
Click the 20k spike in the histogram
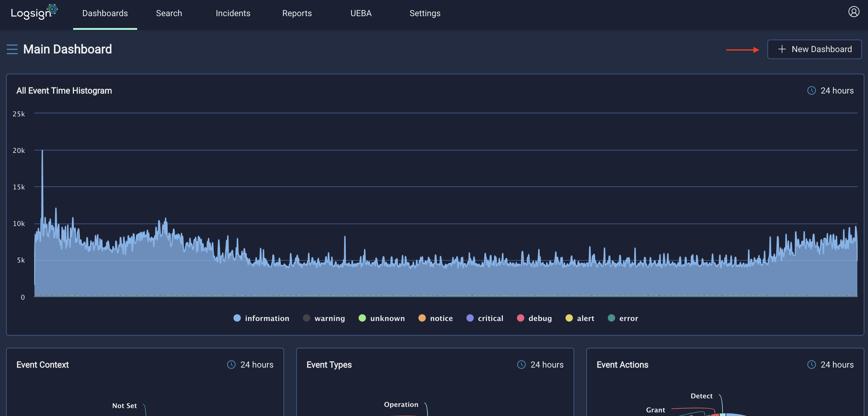[42, 151]
